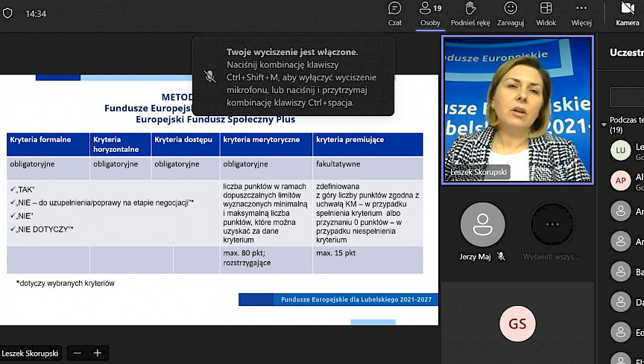Image resolution: width=644 pixels, height=364 pixels.
Task: Click the *dotyczy wybranych kryteriów footnote
Action: (66, 283)
